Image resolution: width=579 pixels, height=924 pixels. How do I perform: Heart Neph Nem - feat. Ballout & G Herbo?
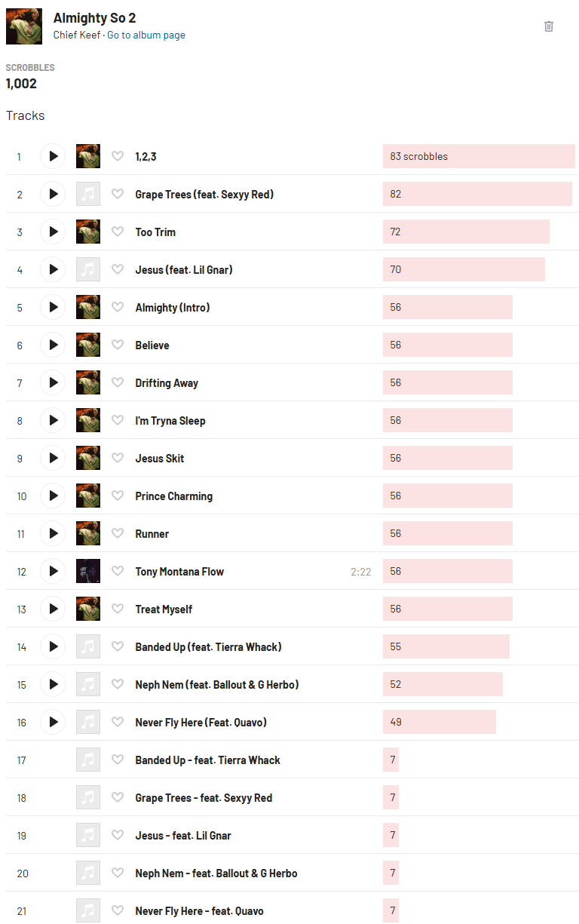coord(118,873)
